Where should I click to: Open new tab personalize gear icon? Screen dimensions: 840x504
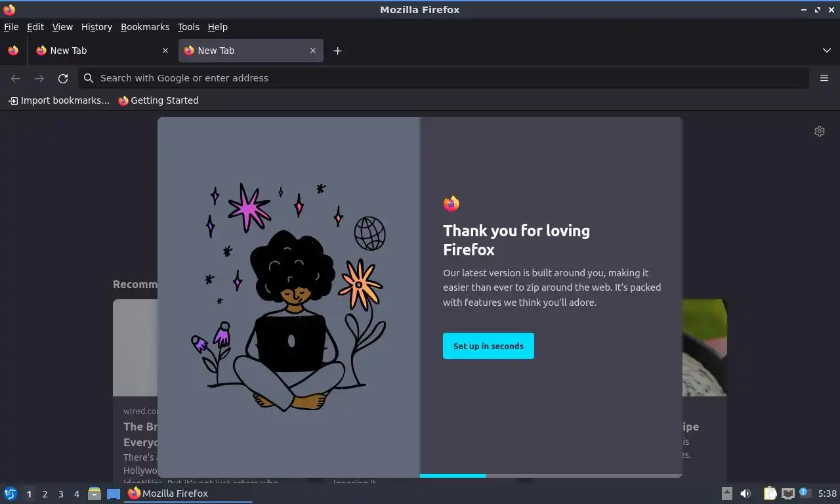pyautogui.click(x=820, y=131)
